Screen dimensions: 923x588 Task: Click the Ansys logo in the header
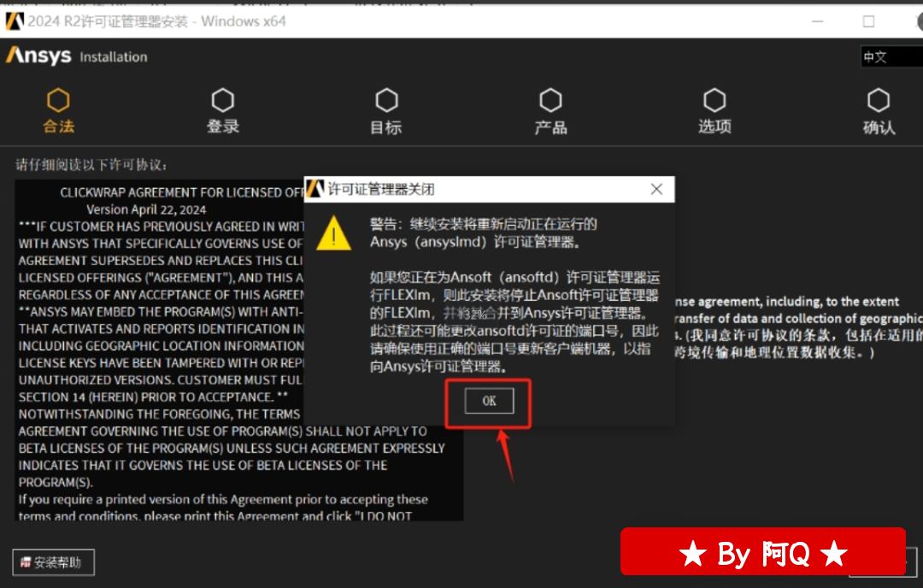[38, 56]
